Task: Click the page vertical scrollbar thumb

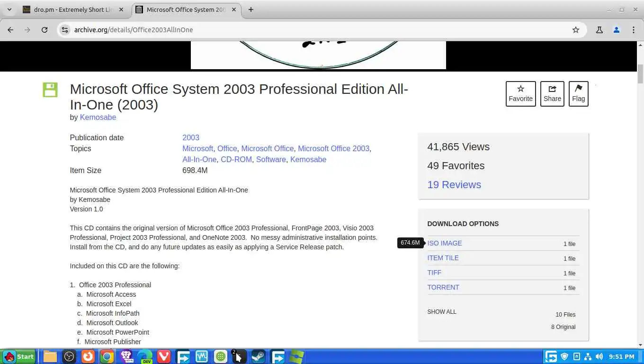Action: pyautogui.click(x=640, y=73)
